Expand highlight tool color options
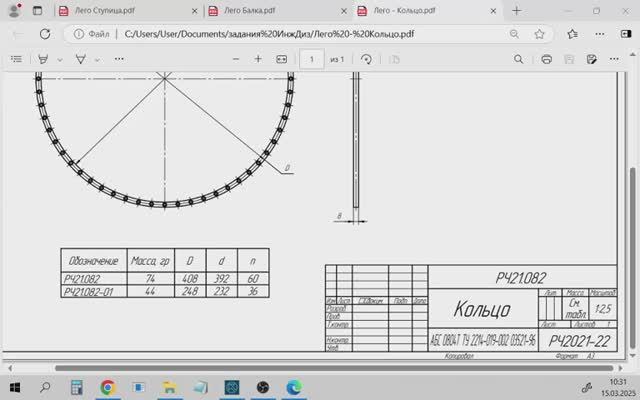The width and height of the screenshot is (640, 400). tap(60, 60)
